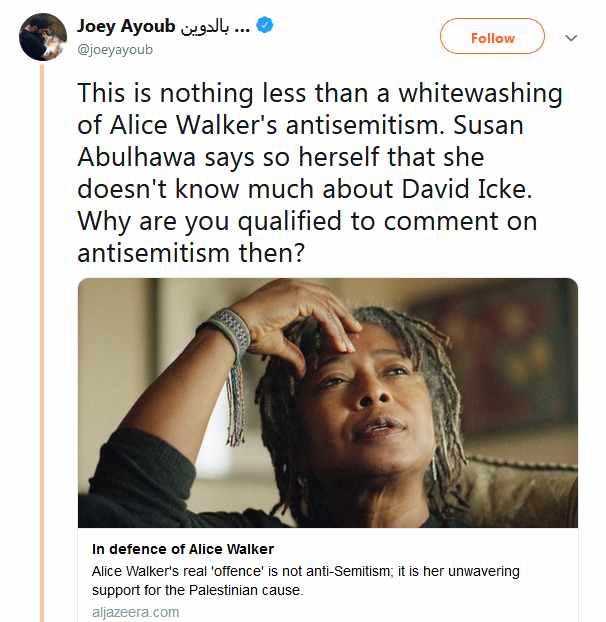This screenshot has width=606, height=622.
Task: Expand the tweet's more-options chevron
Action: [x=572, y=38]
